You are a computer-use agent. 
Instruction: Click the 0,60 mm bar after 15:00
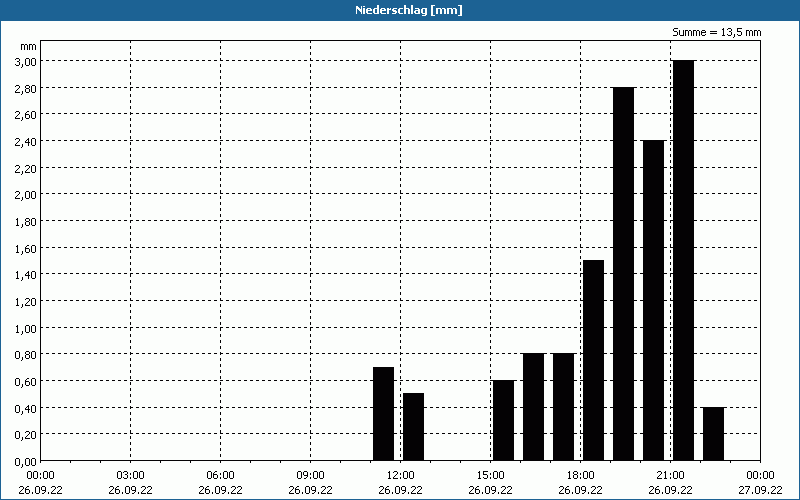pyautogui.click(x=504, y=420)
